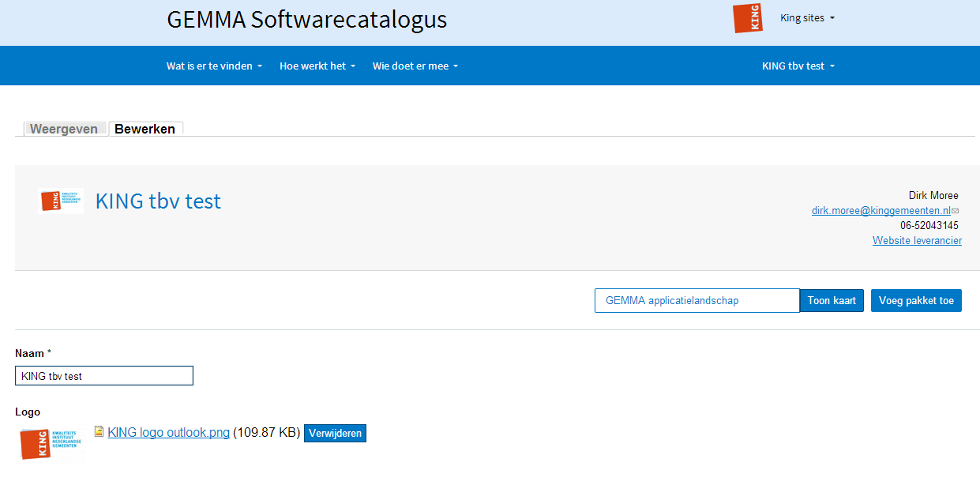Click the file size text (109.87 KB)
The height and width of the screenshot is (485, 980).
coord(267,433)
